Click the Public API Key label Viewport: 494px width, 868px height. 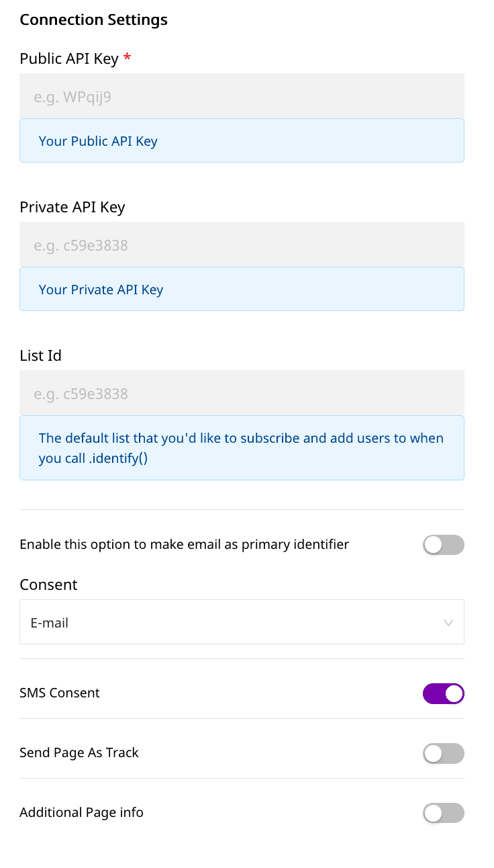(x=69, y=58)
